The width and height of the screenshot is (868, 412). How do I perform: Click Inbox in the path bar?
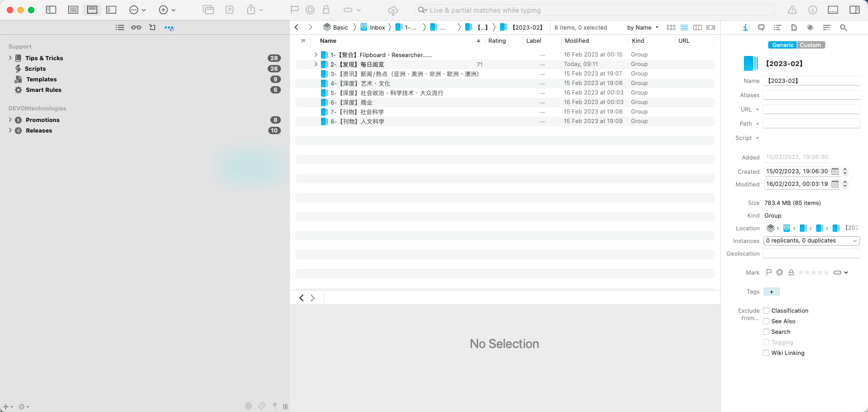(x=377, y=27)
